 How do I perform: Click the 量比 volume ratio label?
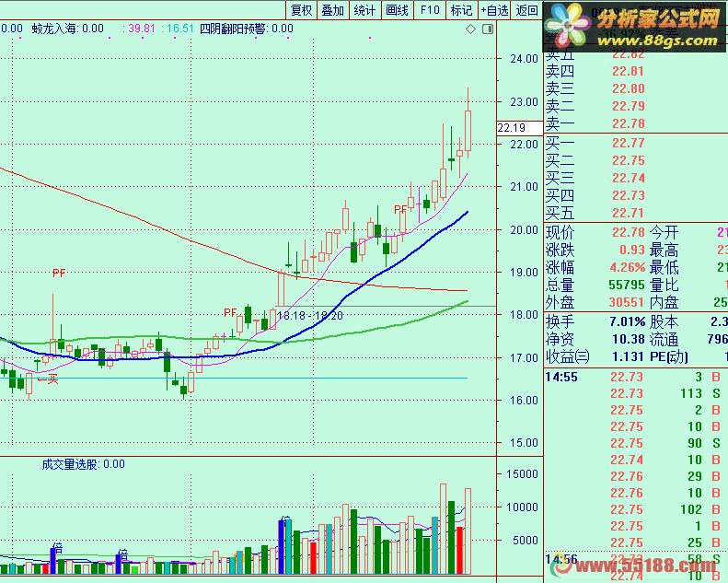664,286
